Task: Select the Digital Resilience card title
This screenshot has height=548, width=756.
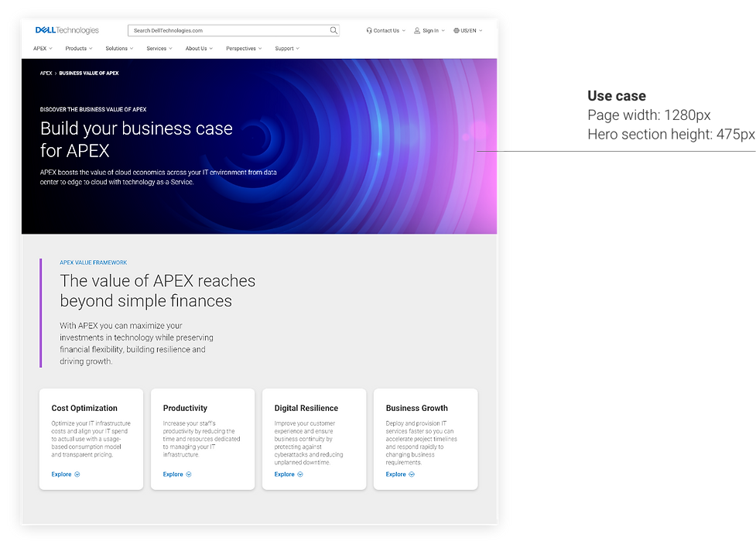Action: 306,408
